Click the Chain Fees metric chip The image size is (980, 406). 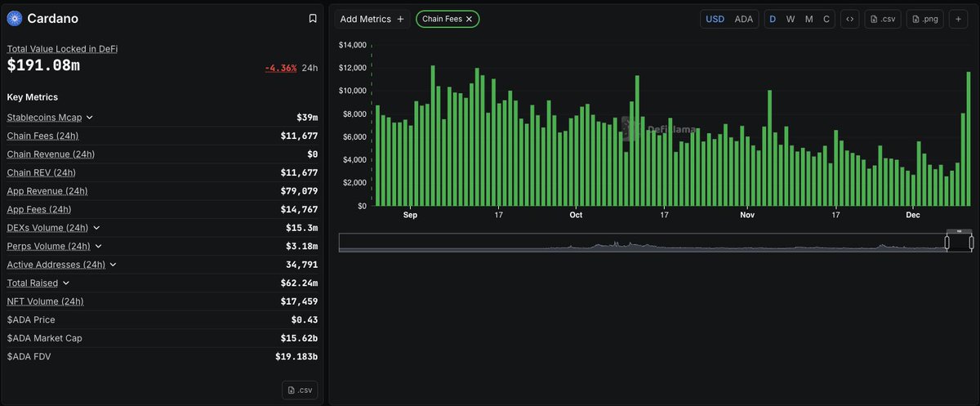click(448, 19)
